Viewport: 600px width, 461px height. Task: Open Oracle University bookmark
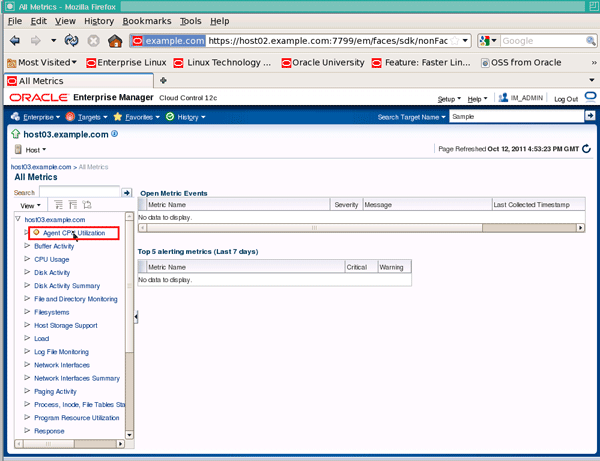(323, 62)
